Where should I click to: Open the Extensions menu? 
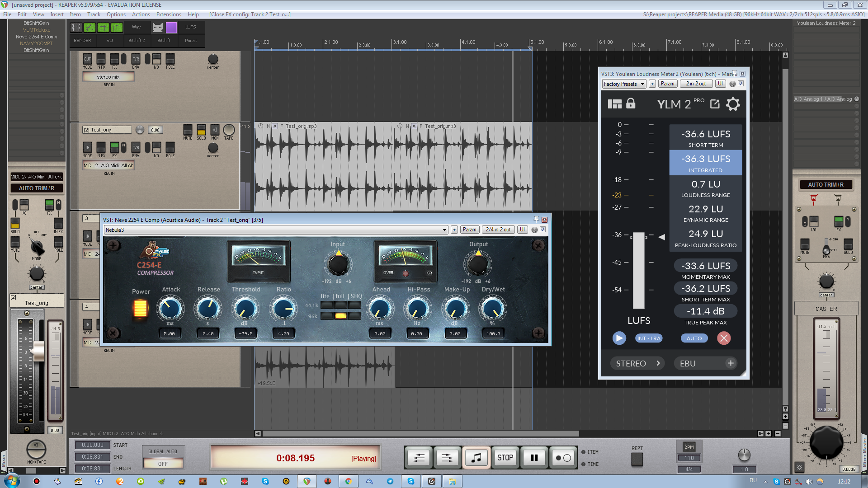click(169, 14)
